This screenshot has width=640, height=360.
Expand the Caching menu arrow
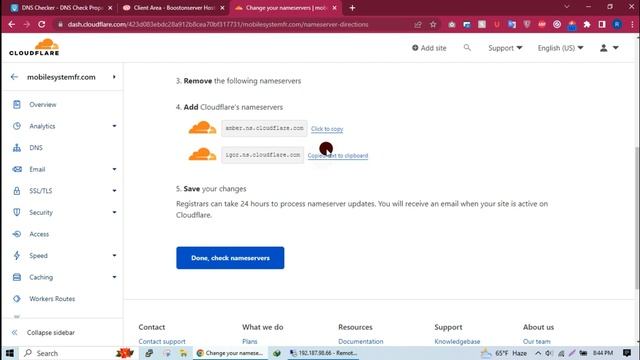[x=114, y=277]
